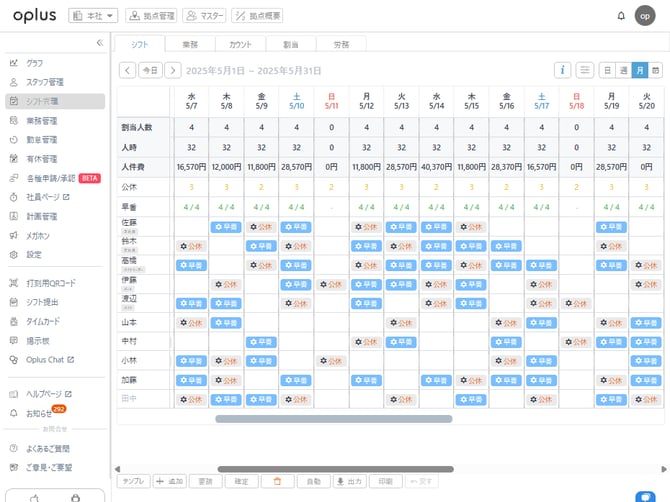670x502 pixels.
Task: Switch to the 業務 tab
Action: point(190,44)
